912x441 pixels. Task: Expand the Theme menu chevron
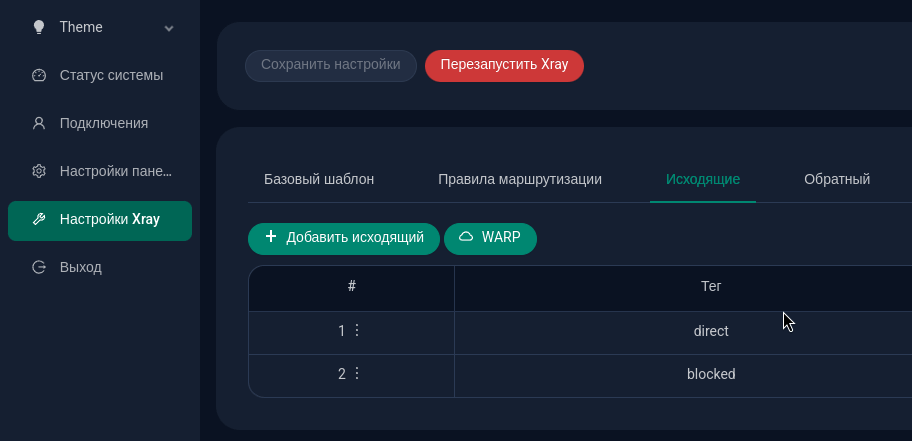pyautogui.click(x=169, y=28)
